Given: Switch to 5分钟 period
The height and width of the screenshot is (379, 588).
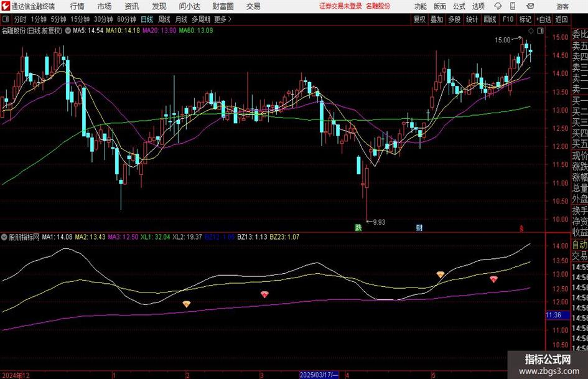Looking at the screenshot, I should click(x=58, y=19).
